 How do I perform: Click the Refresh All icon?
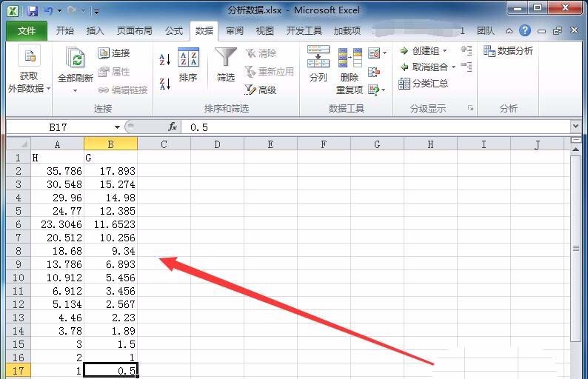click(75, 57)
